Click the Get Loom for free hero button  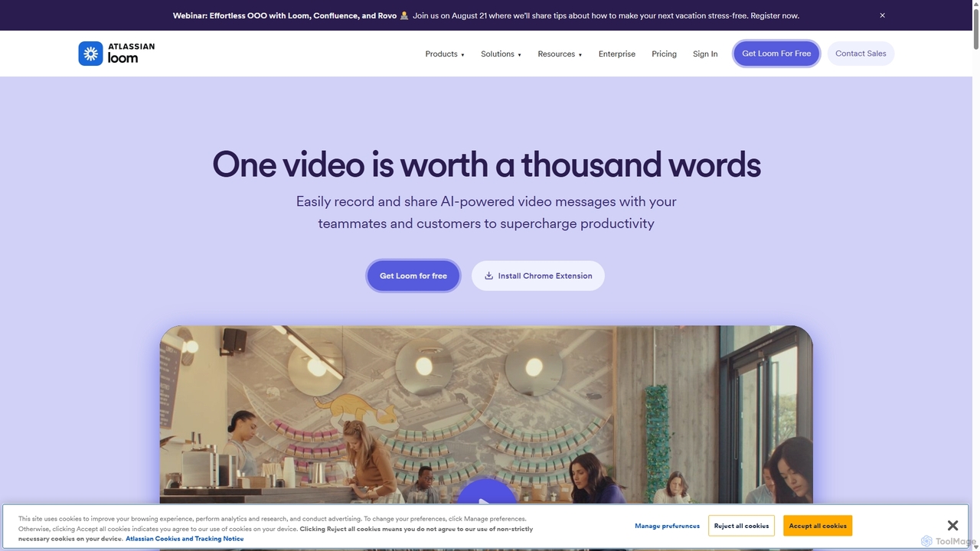point(413,275)
